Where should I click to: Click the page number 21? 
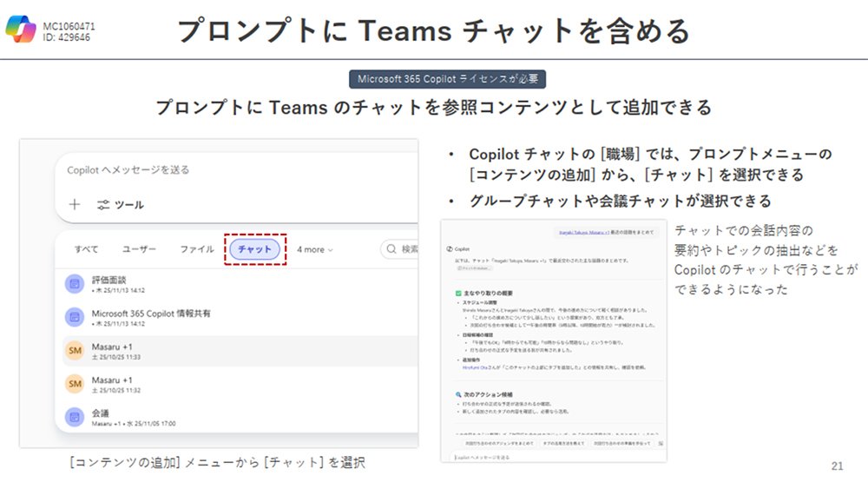837,466
